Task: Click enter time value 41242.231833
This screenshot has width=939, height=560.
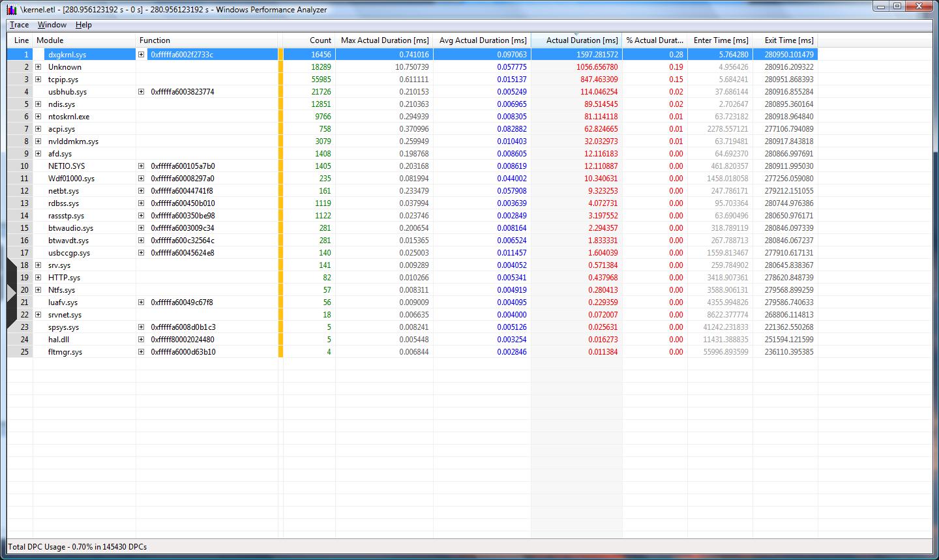Action: click(x=726, y=327)
